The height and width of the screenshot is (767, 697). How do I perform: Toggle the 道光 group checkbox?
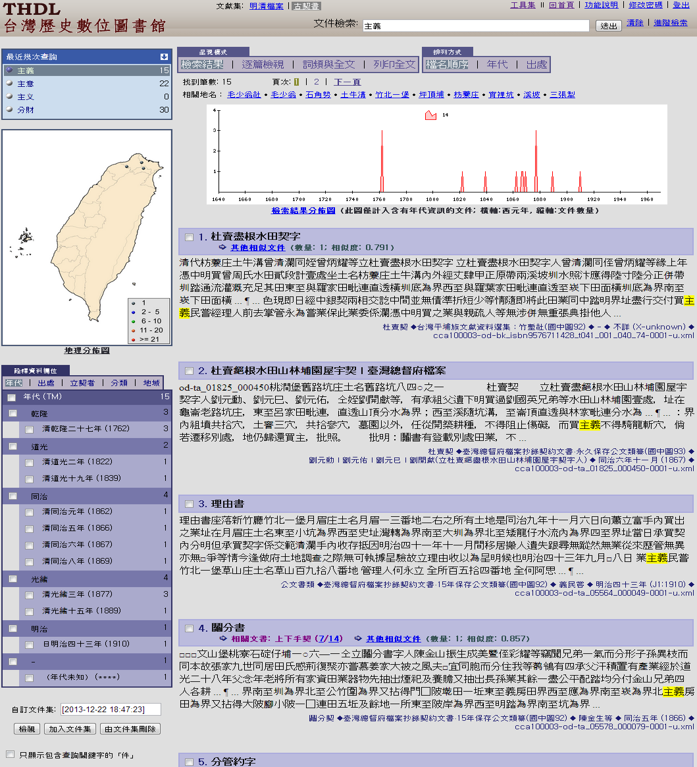tap(13, 447)
